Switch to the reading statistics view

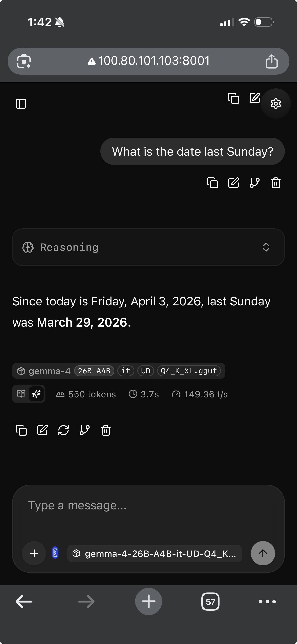(x=21, y=394)
